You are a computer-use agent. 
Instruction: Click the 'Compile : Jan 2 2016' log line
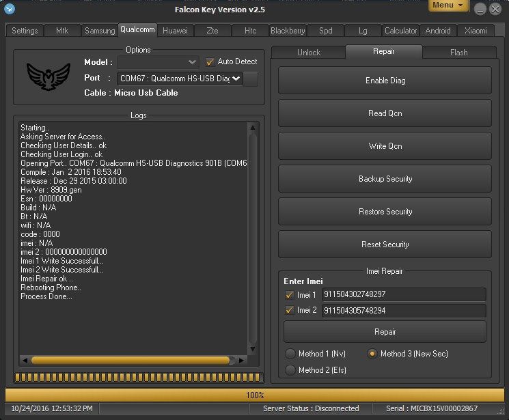[x=71, y=171]
